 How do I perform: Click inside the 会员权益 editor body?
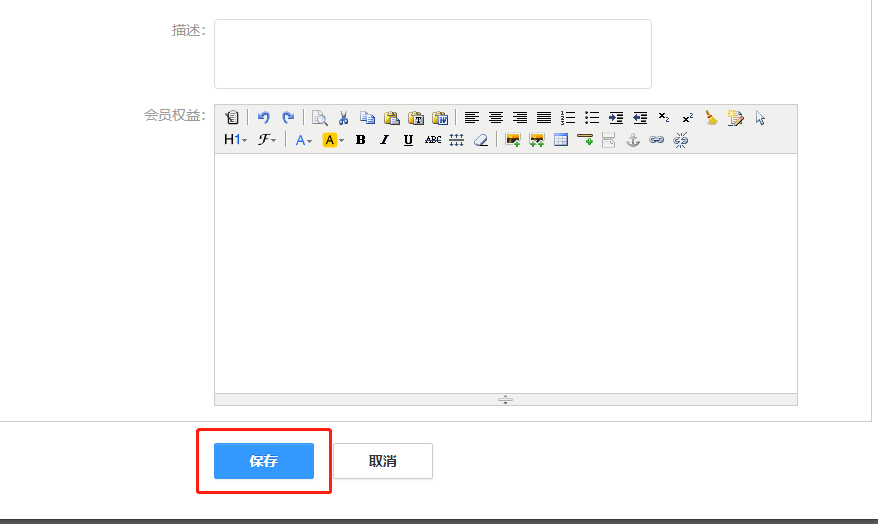coord(506,274)
